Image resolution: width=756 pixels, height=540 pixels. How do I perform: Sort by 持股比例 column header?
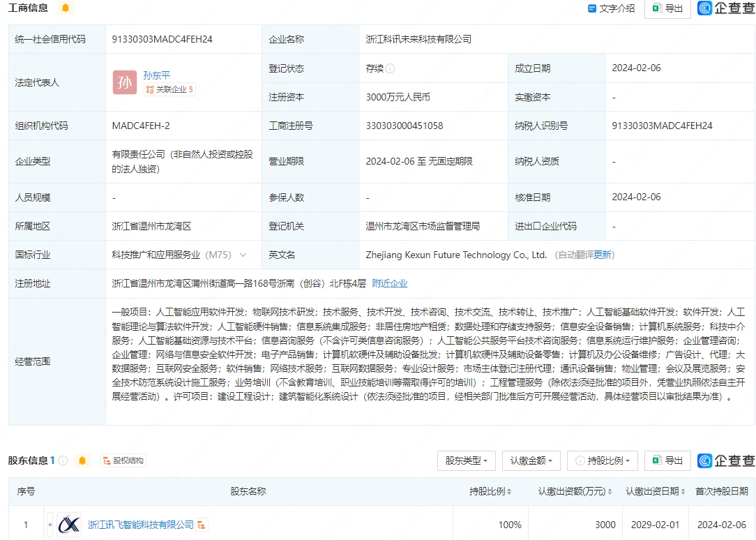[x=490, y=491]
